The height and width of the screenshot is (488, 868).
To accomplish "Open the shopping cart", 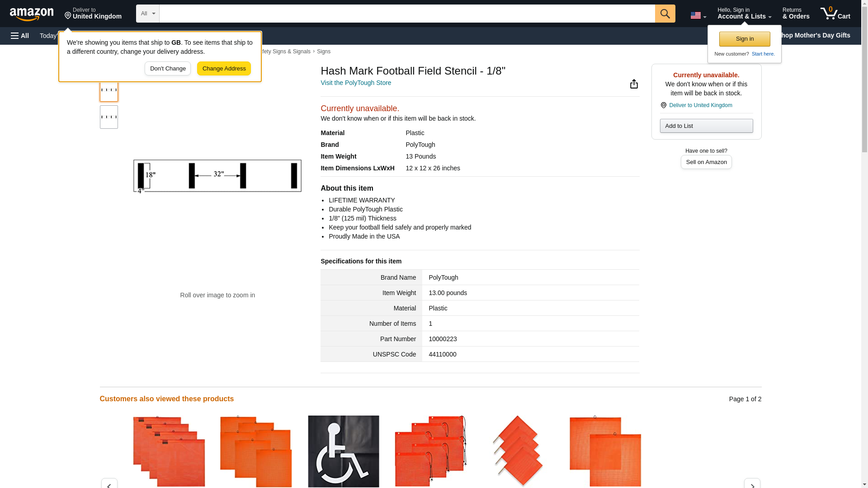I will (835, 14).
